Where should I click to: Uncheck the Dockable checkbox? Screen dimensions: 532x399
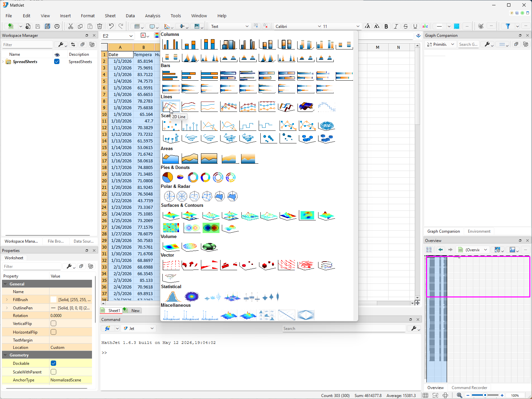point(53,363)
